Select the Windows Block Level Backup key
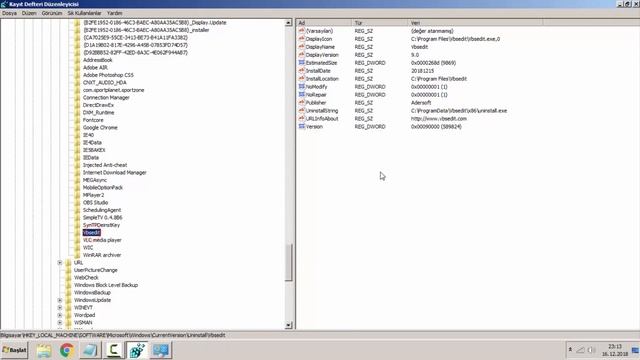This screenshot has width=640, height=360. pyautogui.click(x=106, y=285)
